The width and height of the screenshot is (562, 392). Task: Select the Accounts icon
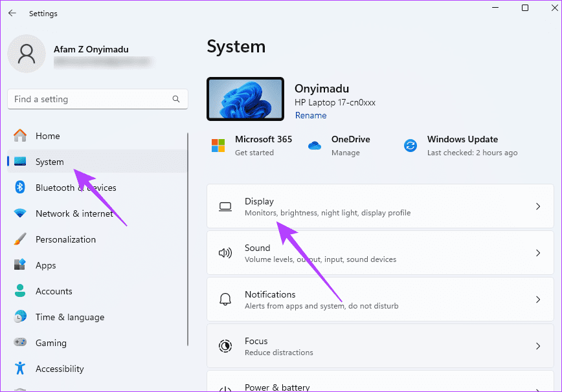click(x=20, y=291)
